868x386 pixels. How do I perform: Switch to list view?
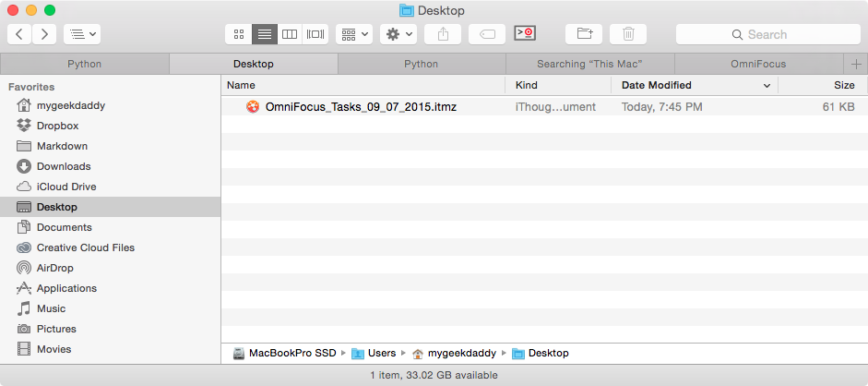click(265, 34)
